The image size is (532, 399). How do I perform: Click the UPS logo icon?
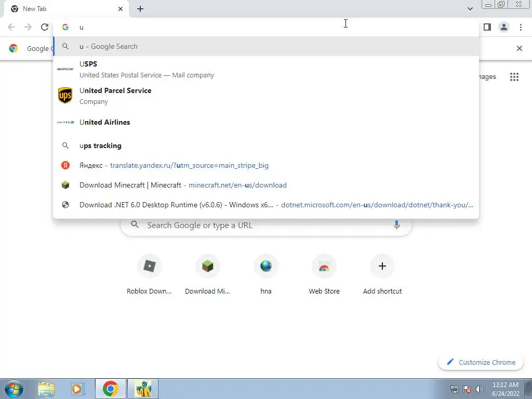65,96
